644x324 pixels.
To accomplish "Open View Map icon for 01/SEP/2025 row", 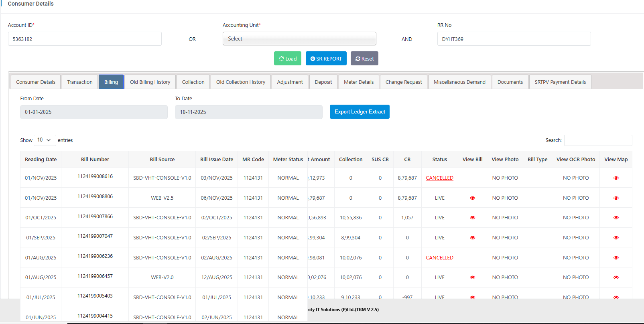I will tap(616, 238).
